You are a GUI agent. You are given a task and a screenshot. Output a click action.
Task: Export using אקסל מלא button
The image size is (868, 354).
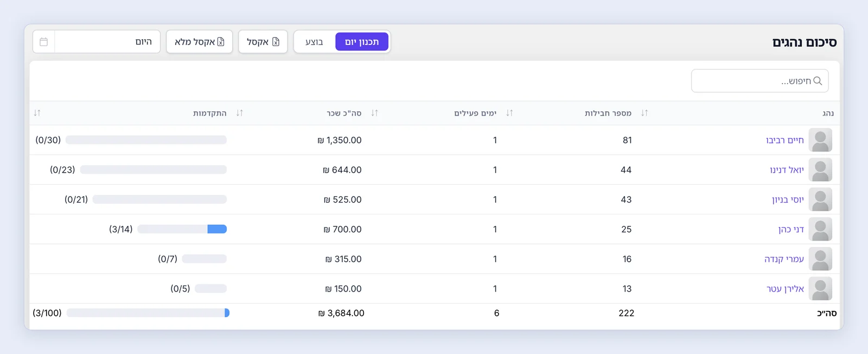pos(200,42)
